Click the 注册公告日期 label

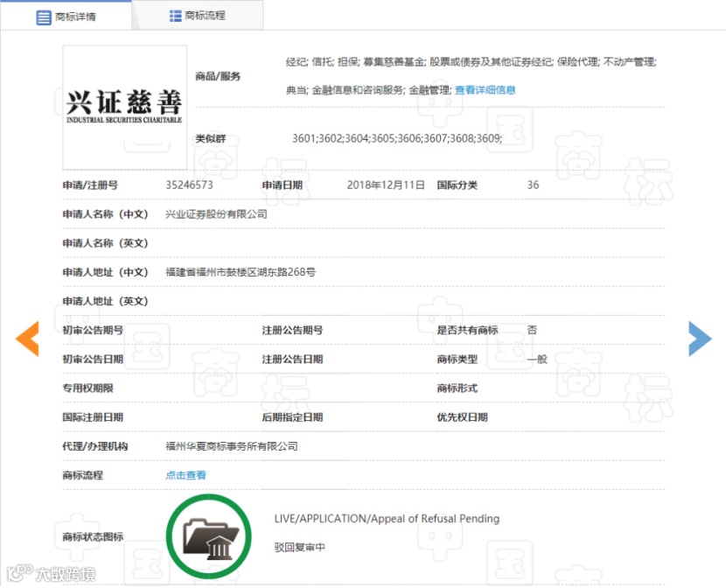pyautogui.click(x=293, y=360)
